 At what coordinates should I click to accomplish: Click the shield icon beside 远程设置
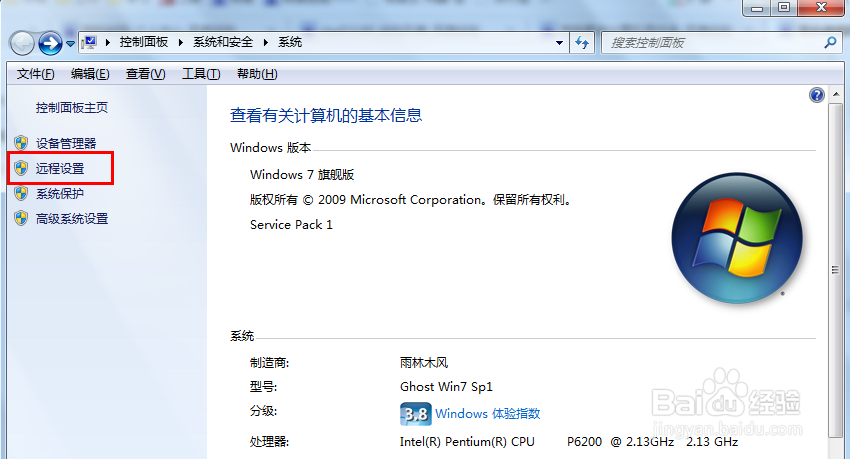point(21,168)
